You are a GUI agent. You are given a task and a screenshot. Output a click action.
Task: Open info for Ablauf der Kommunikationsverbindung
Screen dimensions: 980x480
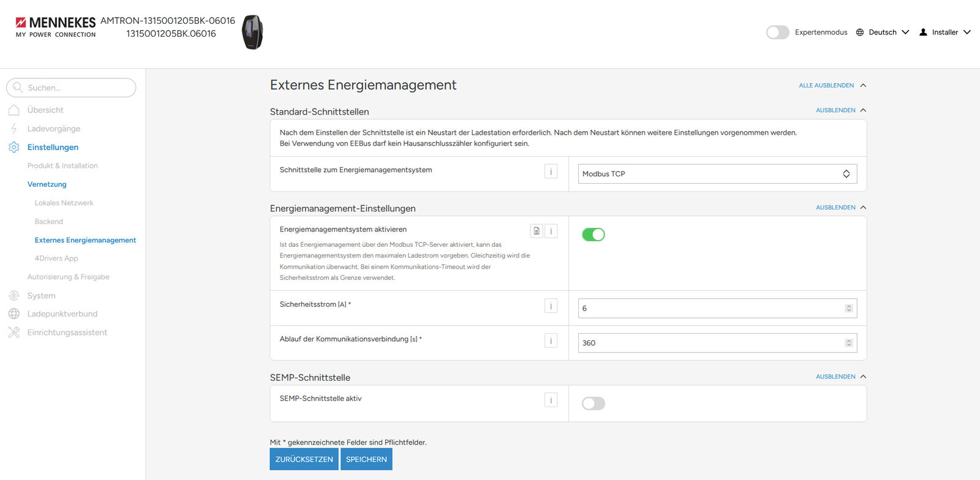(551, 340)
